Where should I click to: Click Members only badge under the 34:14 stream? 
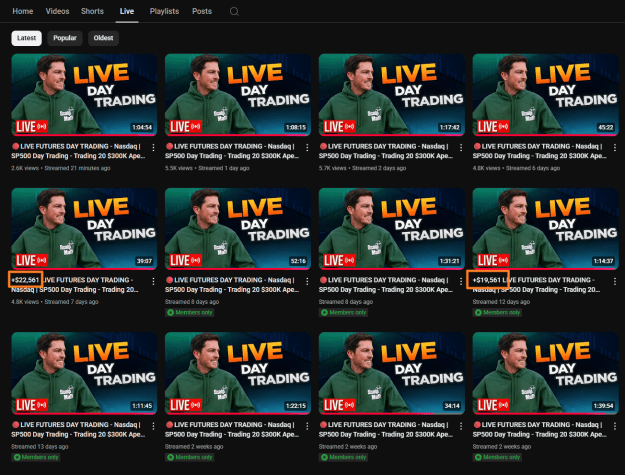(344, 457)
